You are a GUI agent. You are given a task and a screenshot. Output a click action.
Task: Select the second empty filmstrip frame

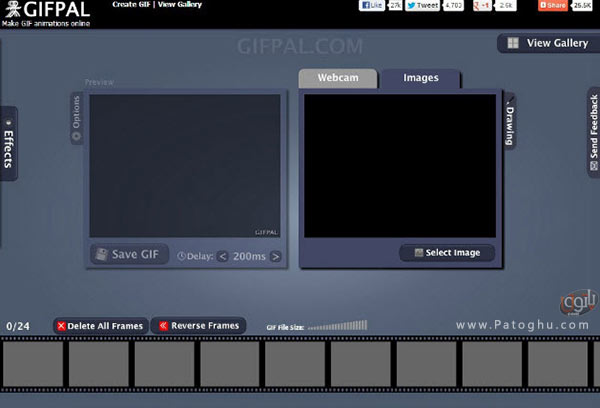99,364
